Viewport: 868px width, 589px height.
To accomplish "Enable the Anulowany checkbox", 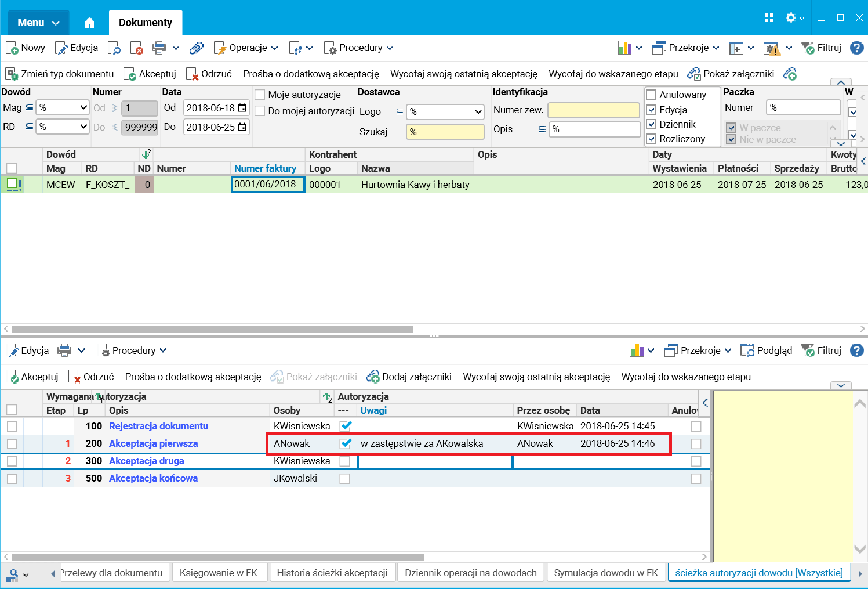I will 651,95.
